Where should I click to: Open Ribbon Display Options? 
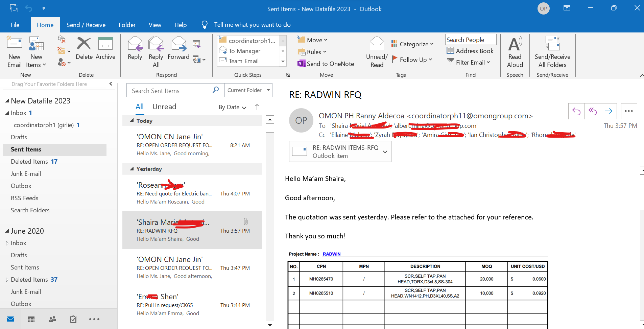[x=567, y=8]
